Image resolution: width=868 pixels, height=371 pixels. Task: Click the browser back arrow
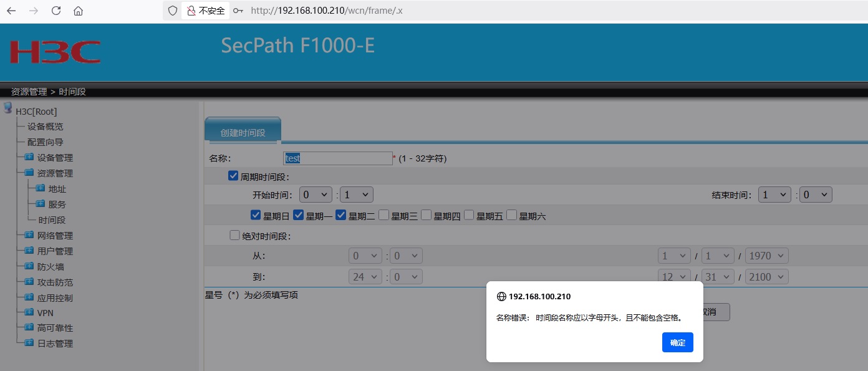click(12, 11)
